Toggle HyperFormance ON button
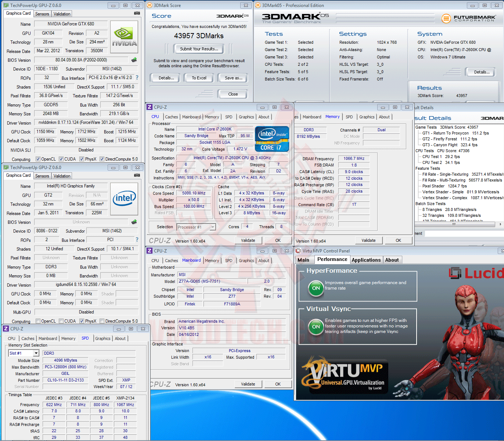The image size is (504, 441). (316, 288)
